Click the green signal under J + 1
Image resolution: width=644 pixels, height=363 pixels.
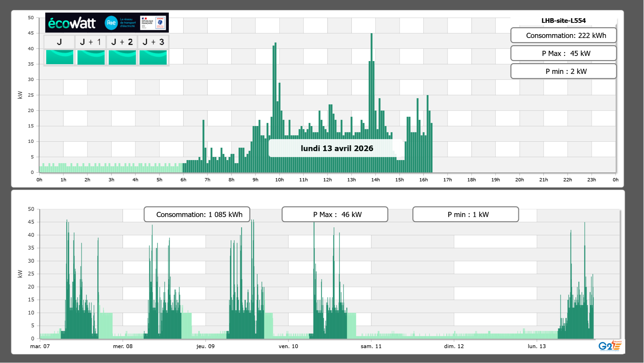point(91,57)
